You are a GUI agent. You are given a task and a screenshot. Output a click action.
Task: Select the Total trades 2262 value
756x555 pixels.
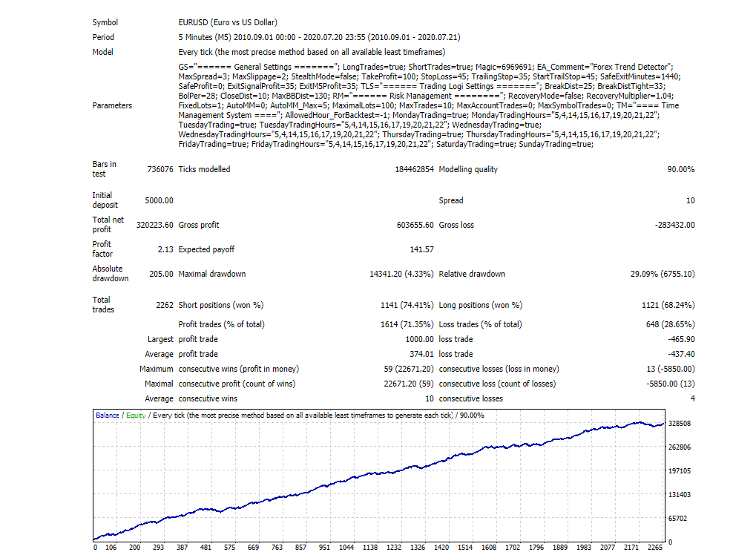(164, 305)
